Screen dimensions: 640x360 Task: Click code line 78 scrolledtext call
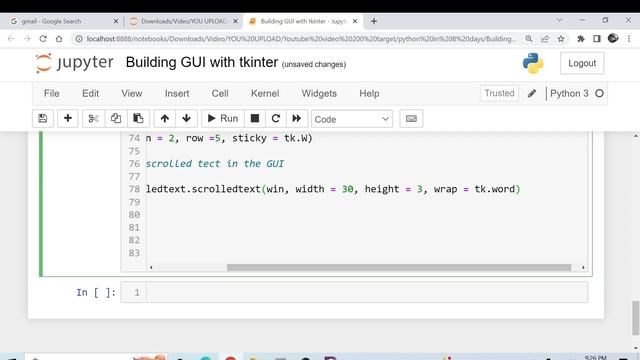pos(333,189)
